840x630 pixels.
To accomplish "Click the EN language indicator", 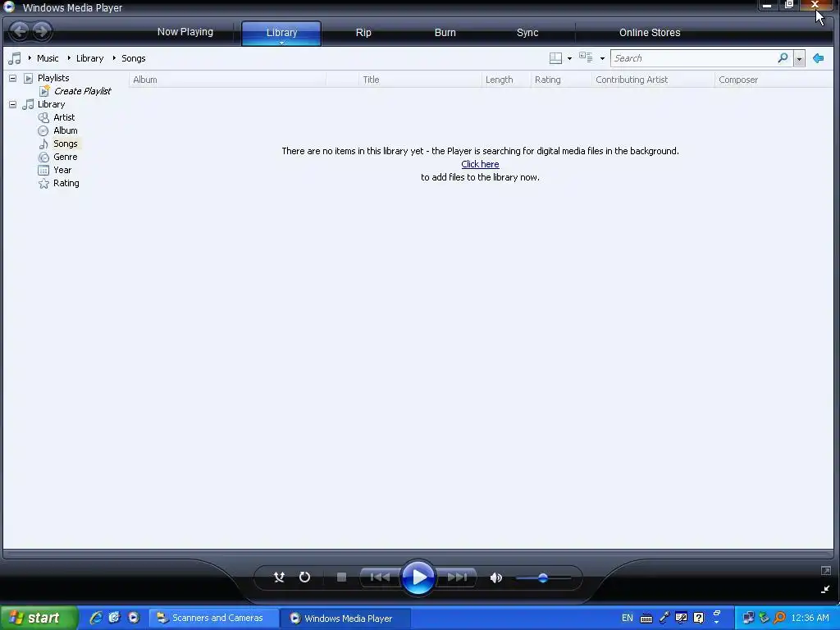I will click(628, 619).
